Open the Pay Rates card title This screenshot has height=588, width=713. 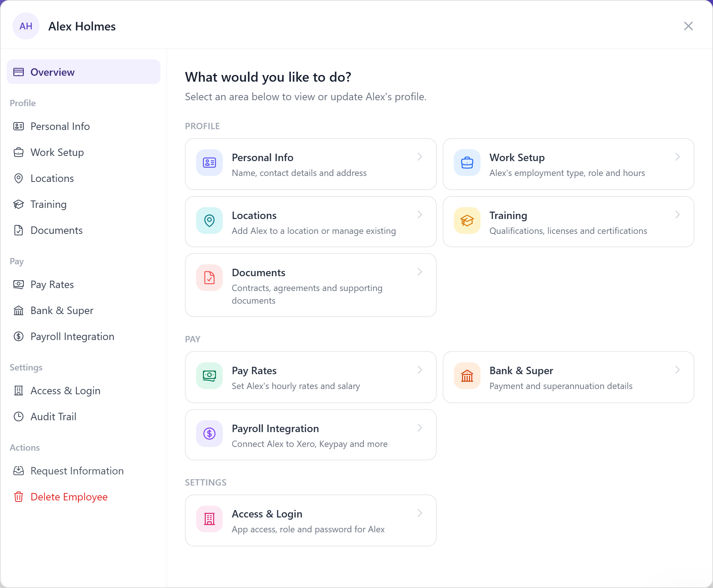254,370
